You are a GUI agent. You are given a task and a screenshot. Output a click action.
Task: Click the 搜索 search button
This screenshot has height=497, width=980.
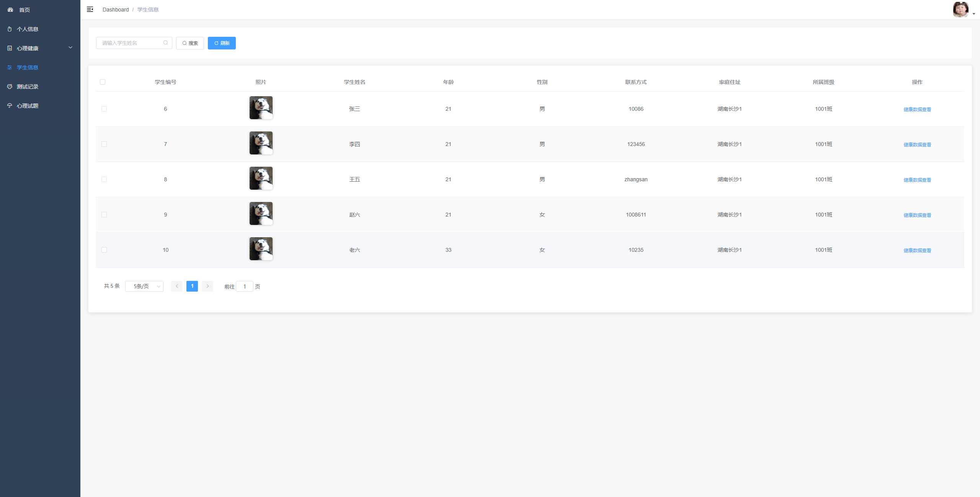click(190, 43)
